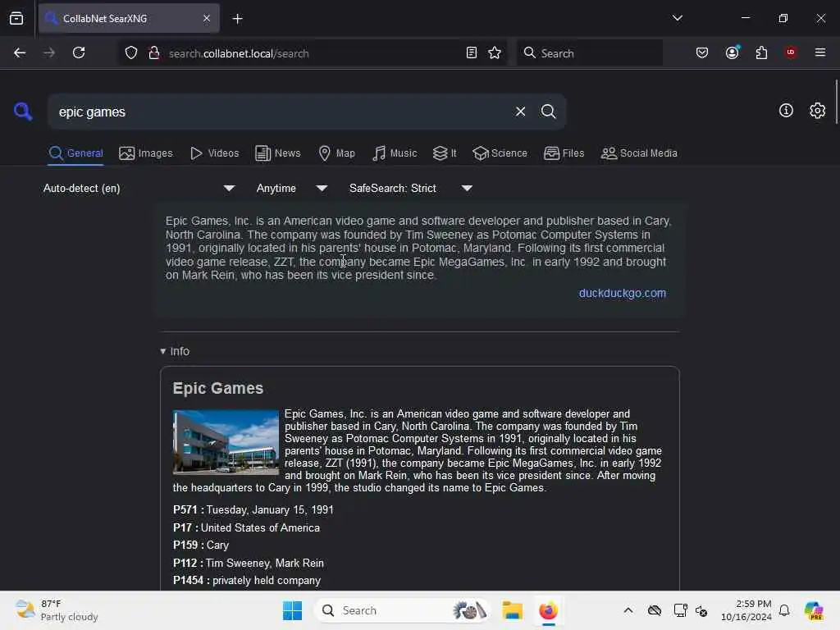Switch to the Files category
This screenshot has height=630, width=840.
(564, 153)
